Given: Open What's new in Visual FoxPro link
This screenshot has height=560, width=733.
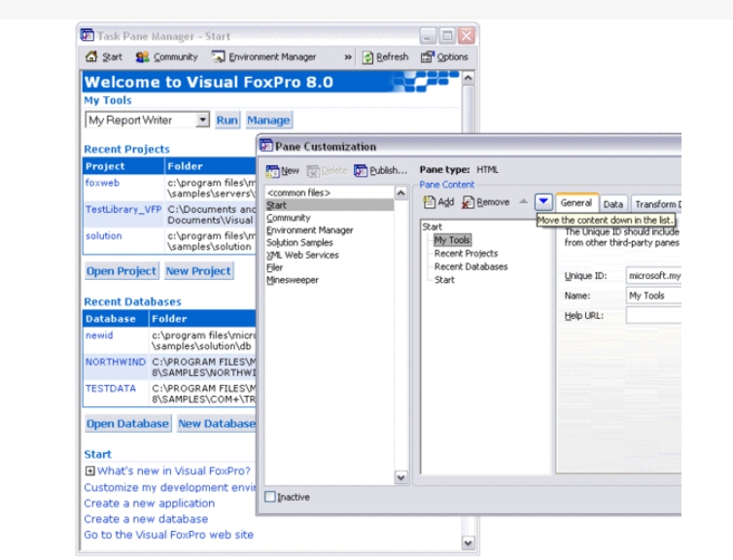Looking at the screenshot, I should tap(174, 471).
